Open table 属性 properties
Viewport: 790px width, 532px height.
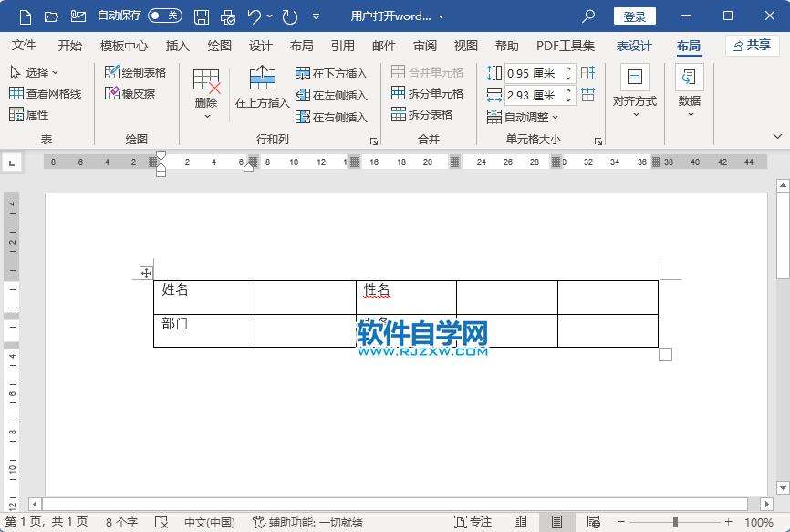pyautogui.click(x=29, y=114)
